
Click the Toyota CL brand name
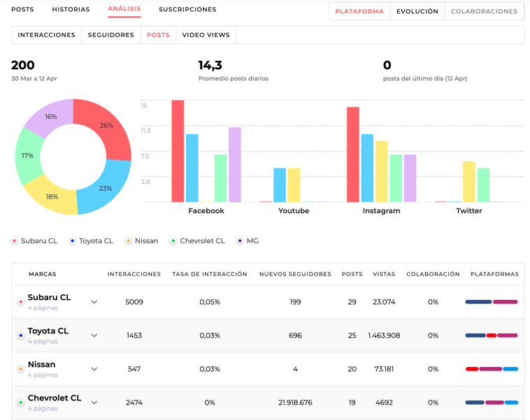48,331
